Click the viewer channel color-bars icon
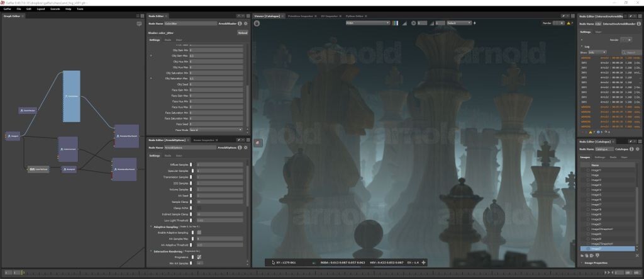Image resolution: width=644 pixels, height=279 pixels. (x=395, y=23)
